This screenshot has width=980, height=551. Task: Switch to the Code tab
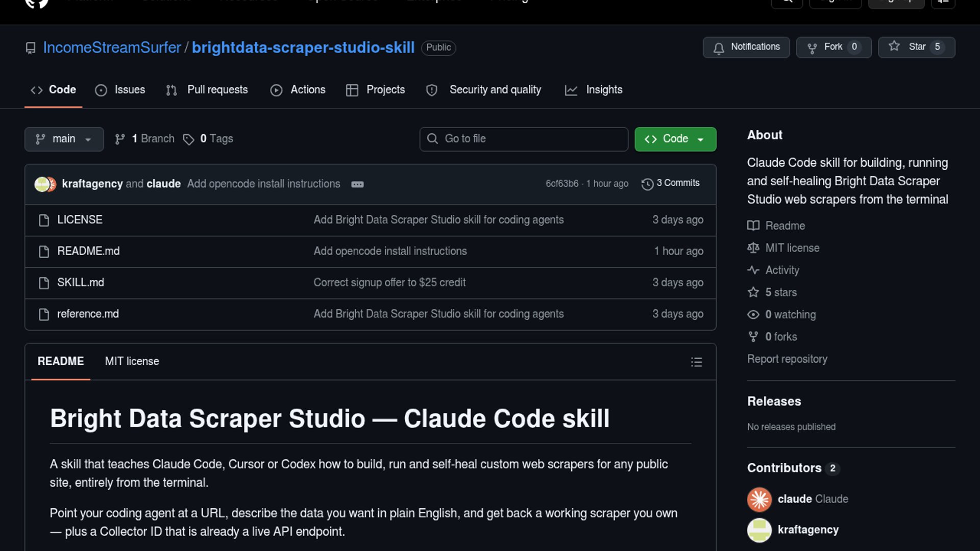53,90
